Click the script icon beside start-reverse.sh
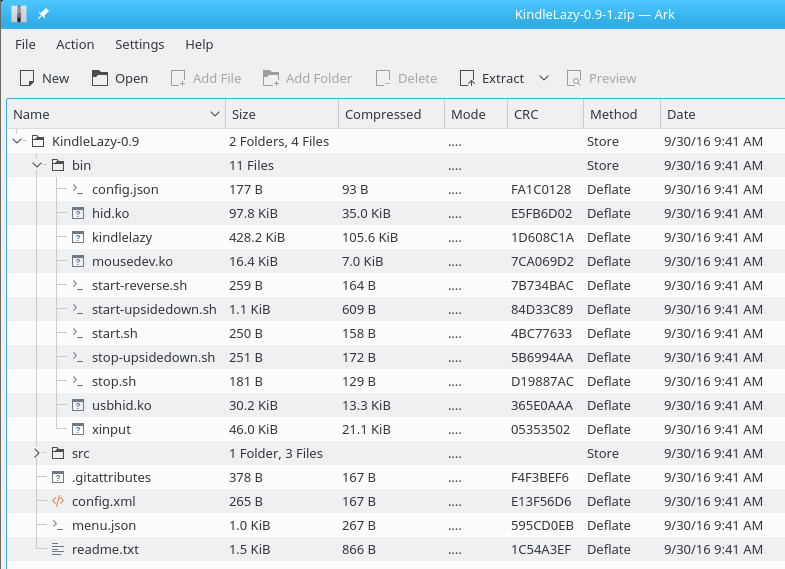The width and height of the screenshot is (785, 569). pos(78,285)
